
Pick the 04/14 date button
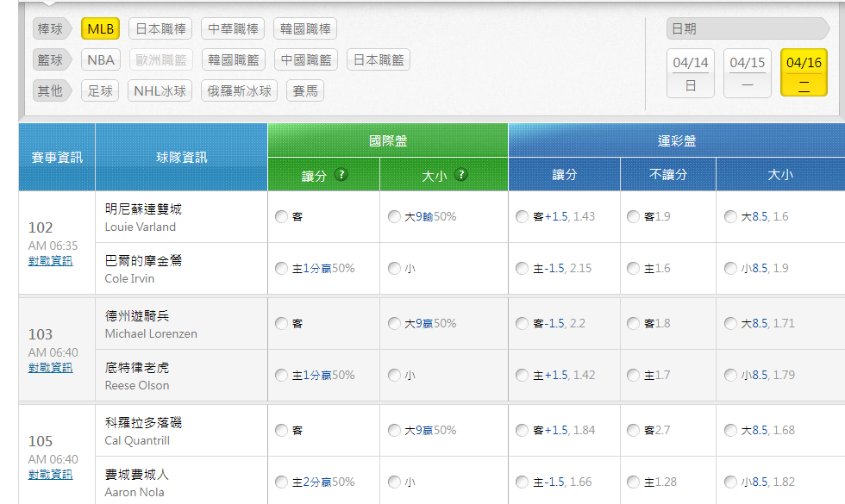[x=691, y=73]
